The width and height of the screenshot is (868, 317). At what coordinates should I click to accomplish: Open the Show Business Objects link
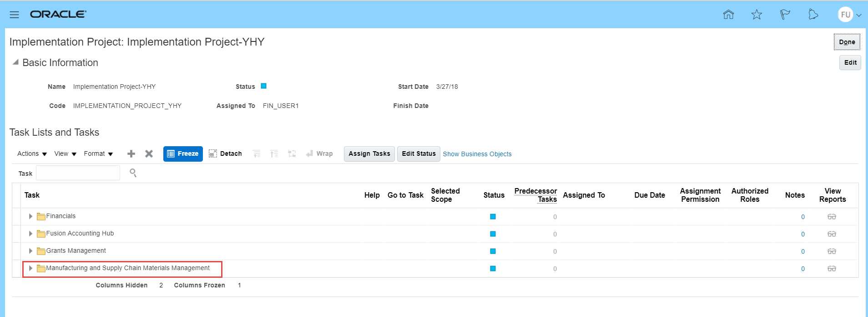[x=477, y=154]
